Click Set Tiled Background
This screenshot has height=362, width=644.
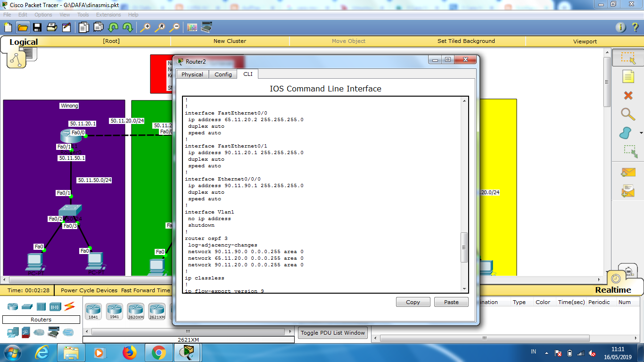tap(466, 41)
